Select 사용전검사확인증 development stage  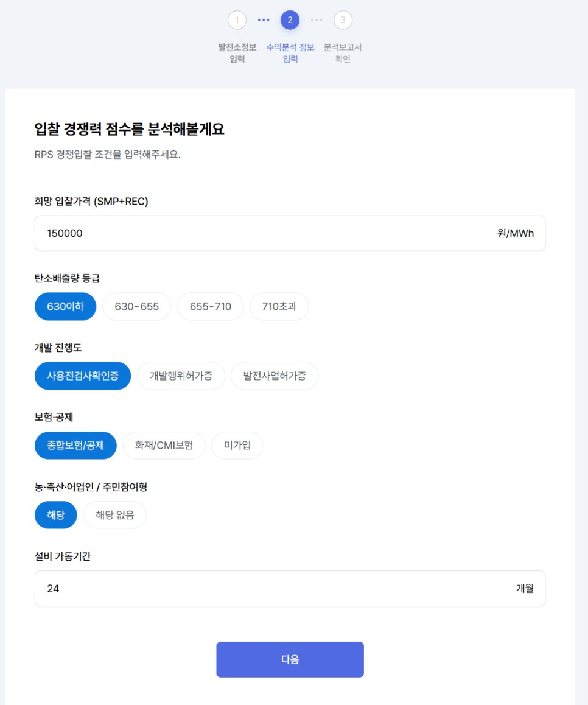coord(83,376)
